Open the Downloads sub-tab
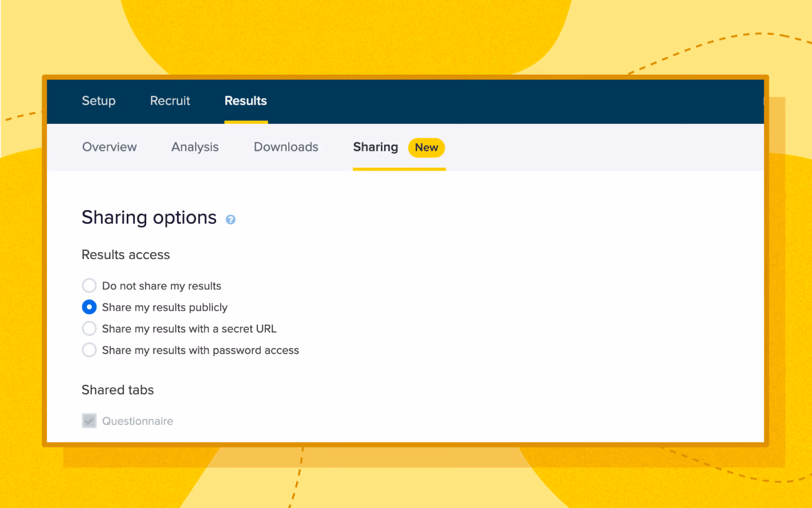The height and width of the screenshot is (508, 812). coord(286,147)
